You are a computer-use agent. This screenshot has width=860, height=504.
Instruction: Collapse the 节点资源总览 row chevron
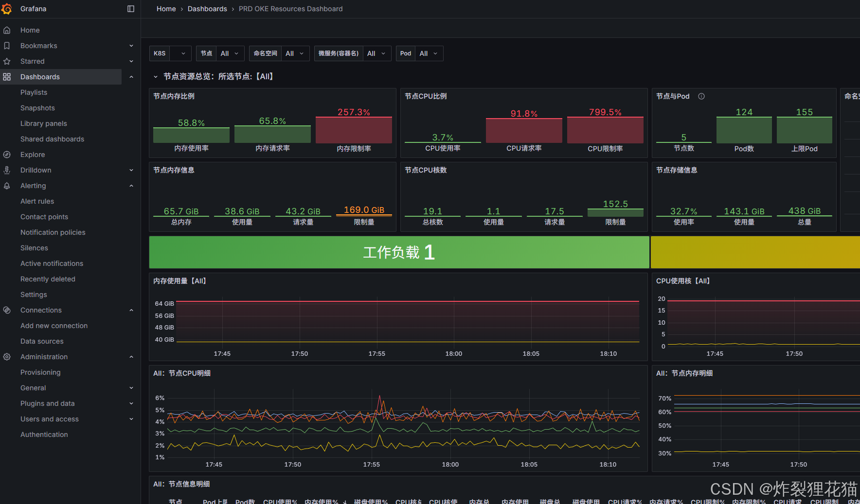point(156,77)
